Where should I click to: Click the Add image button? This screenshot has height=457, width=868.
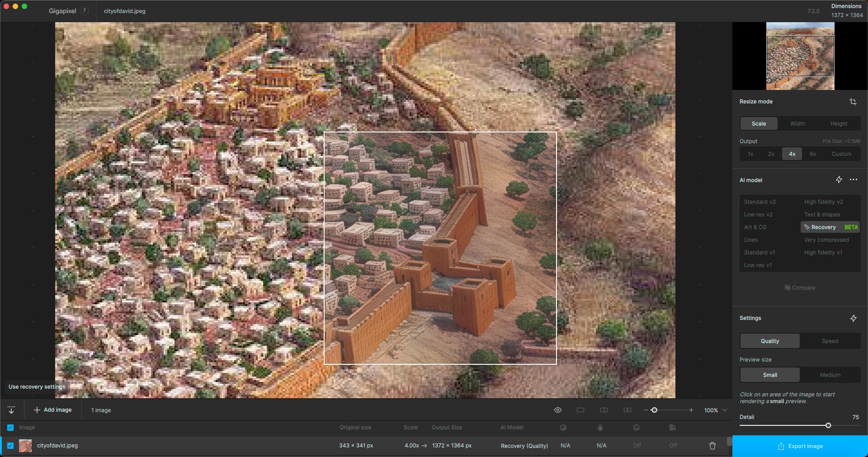coord(53,410)
